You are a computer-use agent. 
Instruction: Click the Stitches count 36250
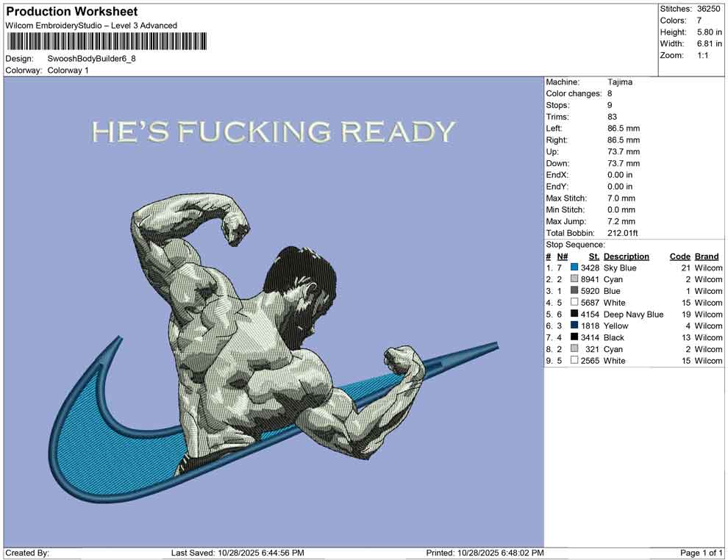pyautogui.click(x=707, y=8)
